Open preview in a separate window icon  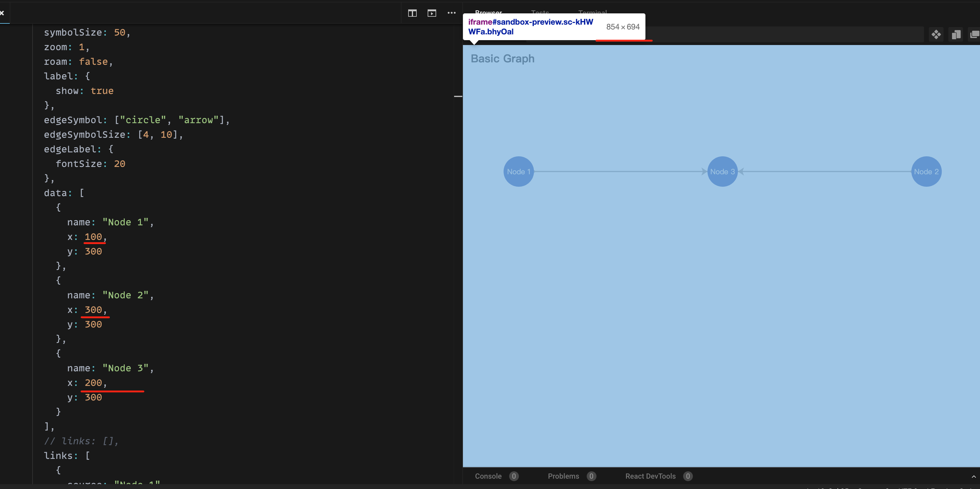pos(956,34)
